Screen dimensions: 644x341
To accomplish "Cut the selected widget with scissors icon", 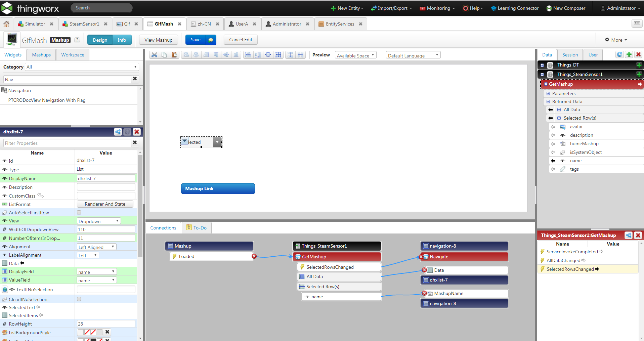I will point(154,55).
